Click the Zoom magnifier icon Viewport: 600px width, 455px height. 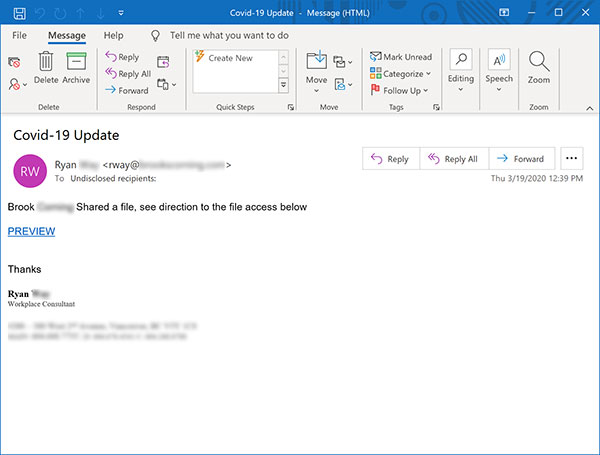[539, 61]
